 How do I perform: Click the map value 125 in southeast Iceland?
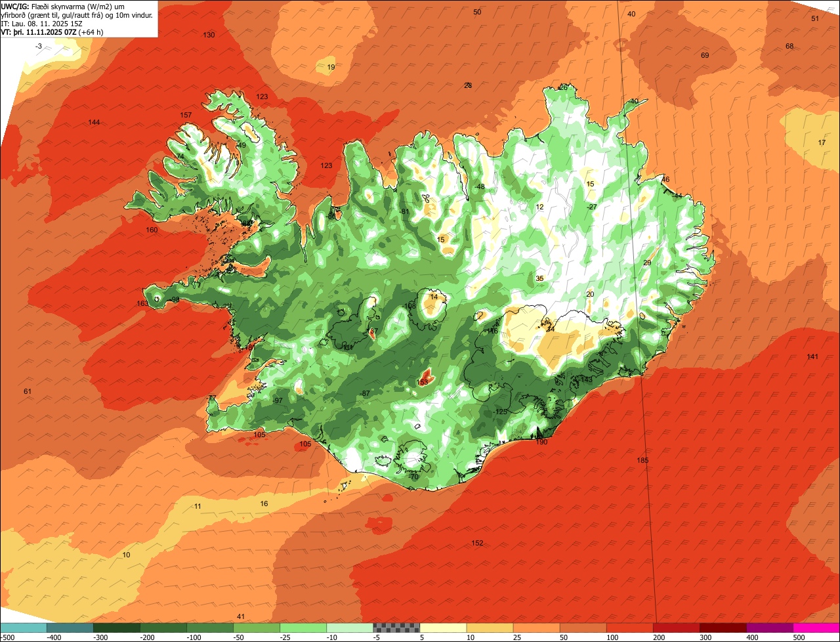tap(501, 412)
